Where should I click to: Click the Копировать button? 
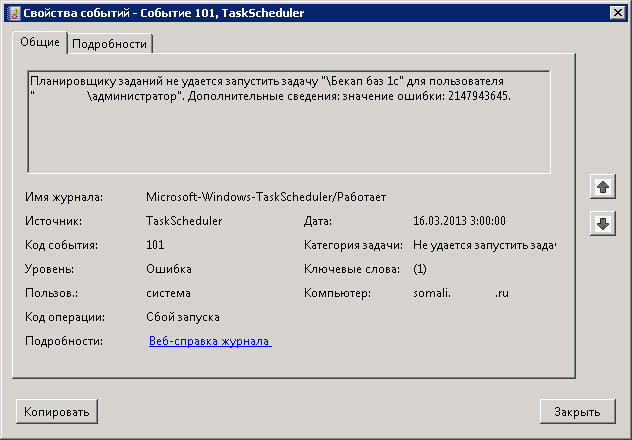pos(57,411)
